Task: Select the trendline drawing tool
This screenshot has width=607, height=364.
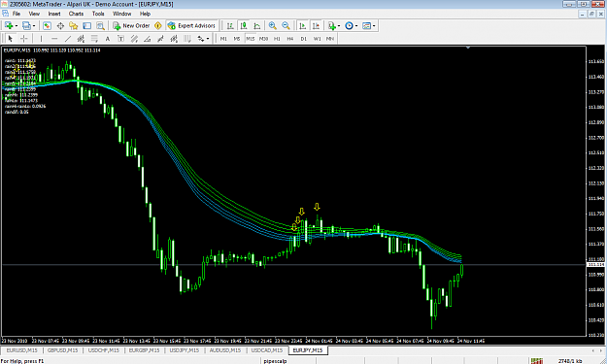Action: click(68, 39)
